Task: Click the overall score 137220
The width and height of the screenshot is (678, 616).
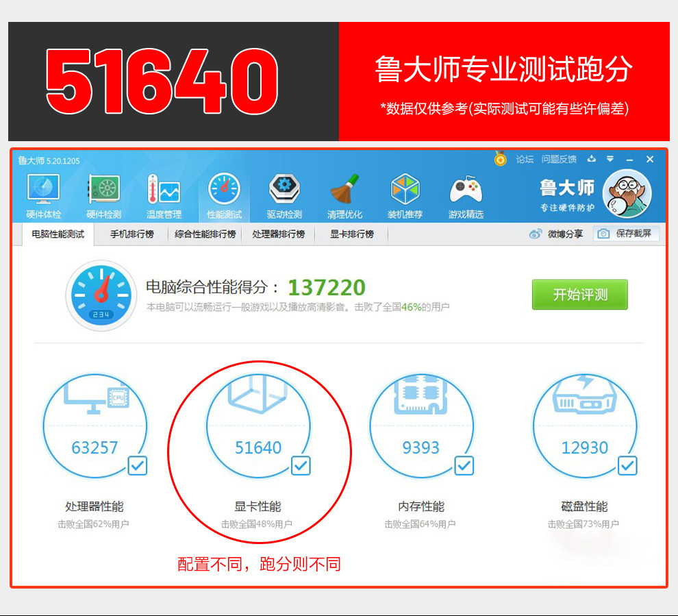Action: 327,287
